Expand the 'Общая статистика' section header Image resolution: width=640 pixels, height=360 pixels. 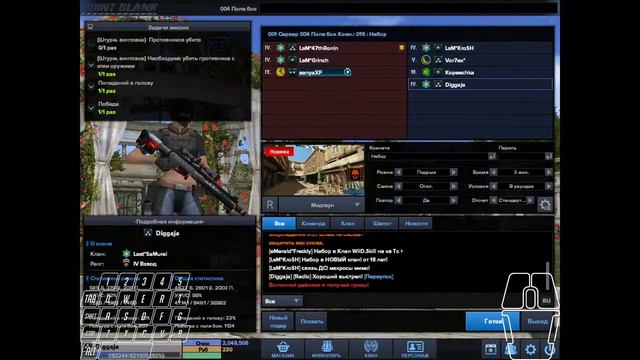pyautogui.click(x=199, y=278)
